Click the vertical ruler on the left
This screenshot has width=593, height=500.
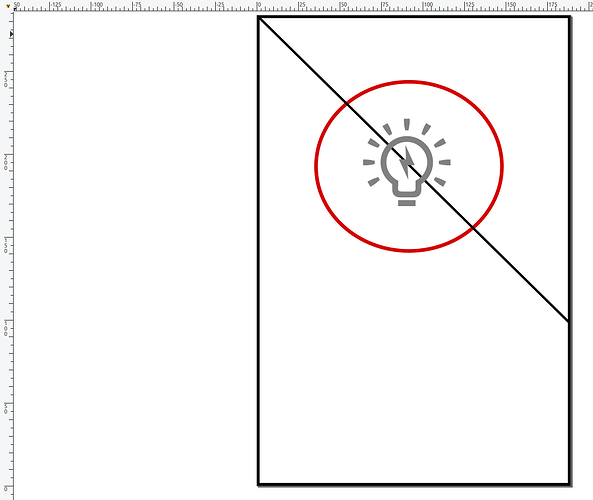[6, 256]
